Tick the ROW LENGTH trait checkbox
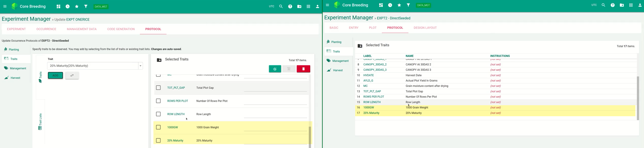This screenshot has width=644, height=148. [x=158, y=114]
